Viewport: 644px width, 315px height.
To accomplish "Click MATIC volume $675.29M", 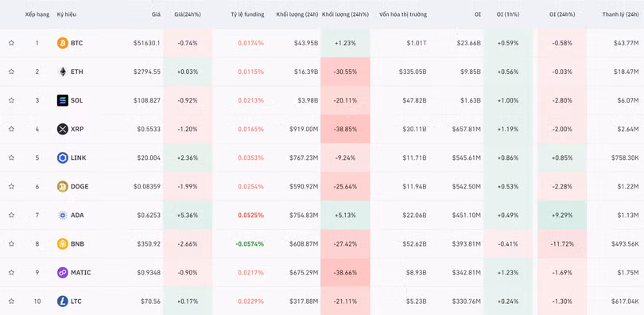I will 304,273.
